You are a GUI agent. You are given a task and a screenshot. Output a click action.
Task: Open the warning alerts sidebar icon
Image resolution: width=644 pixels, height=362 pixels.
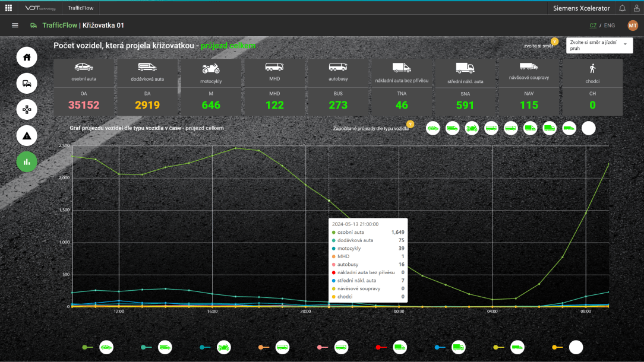[26, 136]
